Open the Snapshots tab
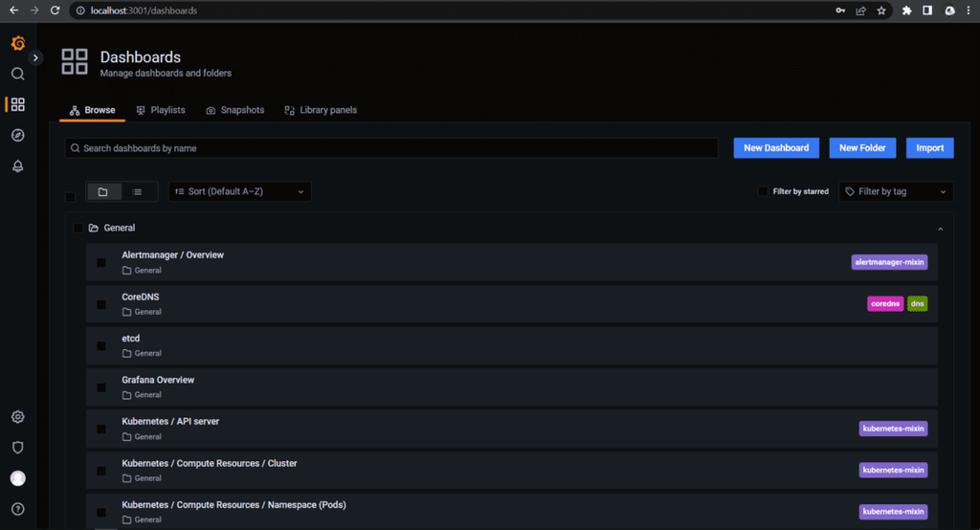Viewport: 980px width, 530px height. [x=235, y=110]
